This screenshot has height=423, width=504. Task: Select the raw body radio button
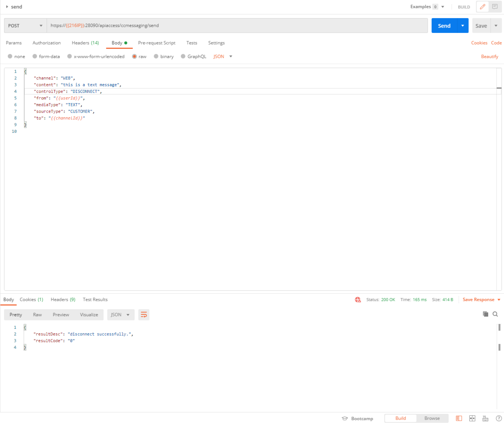coord(134,56)
